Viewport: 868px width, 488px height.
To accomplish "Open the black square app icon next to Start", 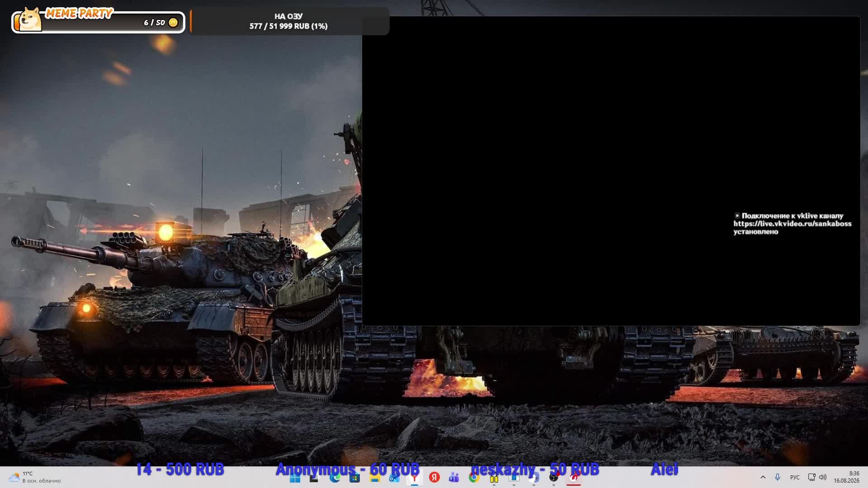I will tap(315, 478).
